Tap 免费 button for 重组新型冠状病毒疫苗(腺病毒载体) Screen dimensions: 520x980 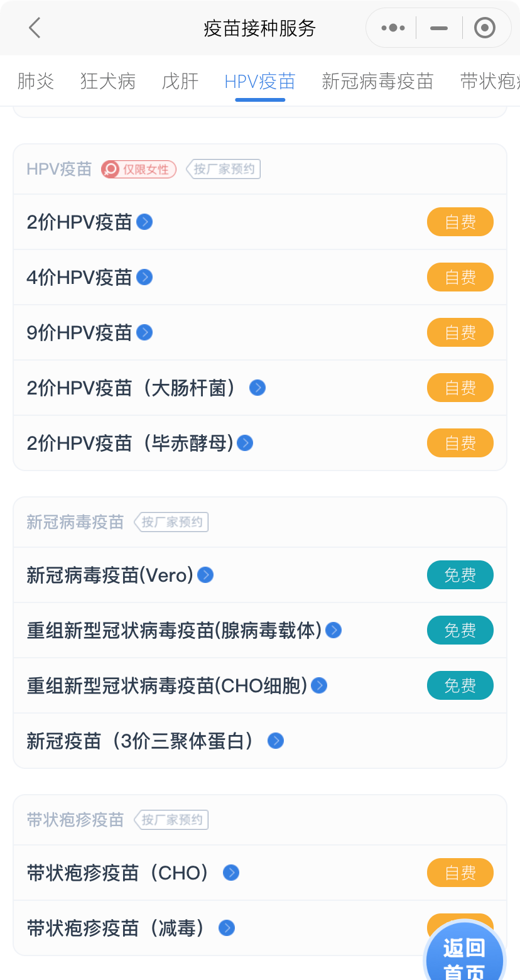pos(460,630)
